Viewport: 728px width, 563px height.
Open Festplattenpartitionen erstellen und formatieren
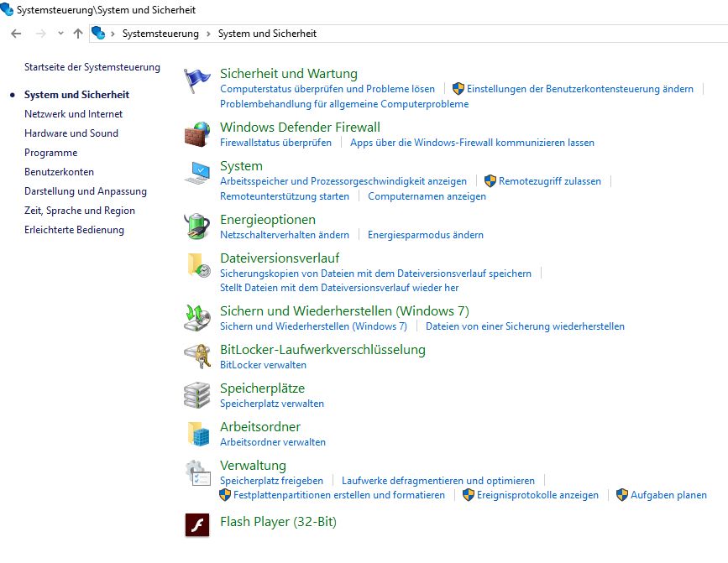click(x=339, y=495)
